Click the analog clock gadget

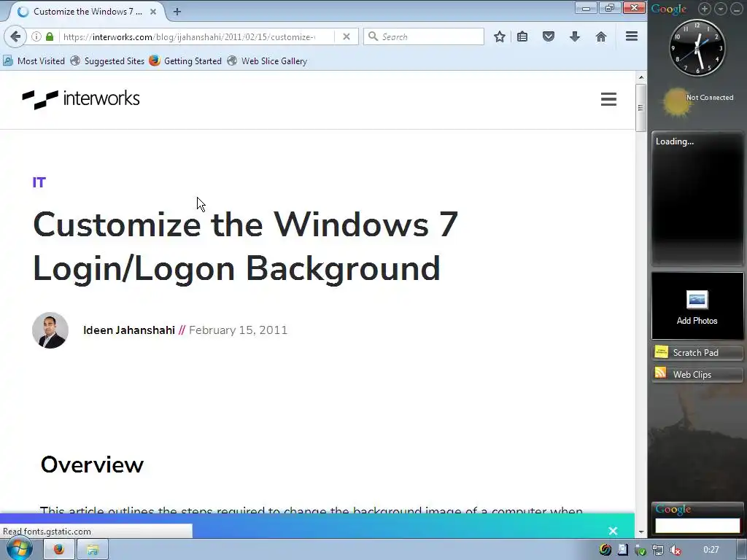697,47
